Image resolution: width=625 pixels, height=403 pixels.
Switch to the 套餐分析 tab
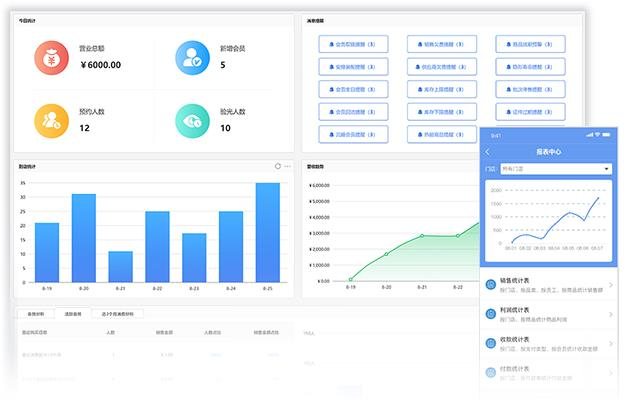coord(35,314)
